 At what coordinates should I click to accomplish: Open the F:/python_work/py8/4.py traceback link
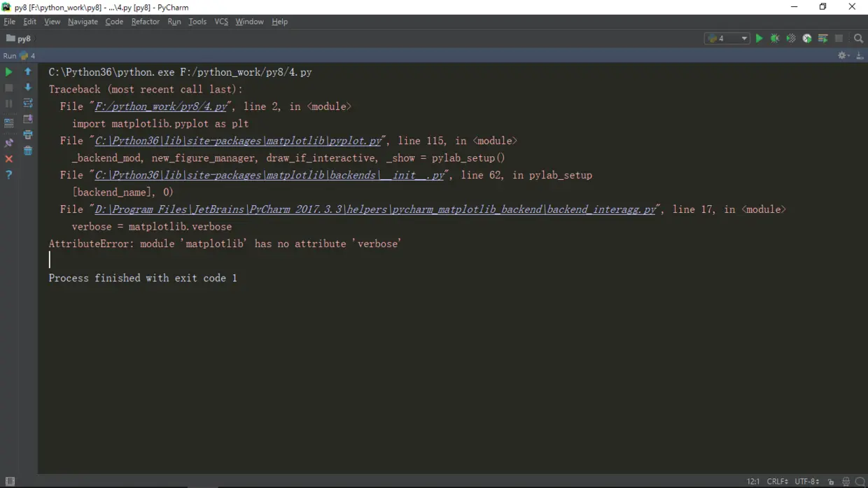(x=161, y=106)
